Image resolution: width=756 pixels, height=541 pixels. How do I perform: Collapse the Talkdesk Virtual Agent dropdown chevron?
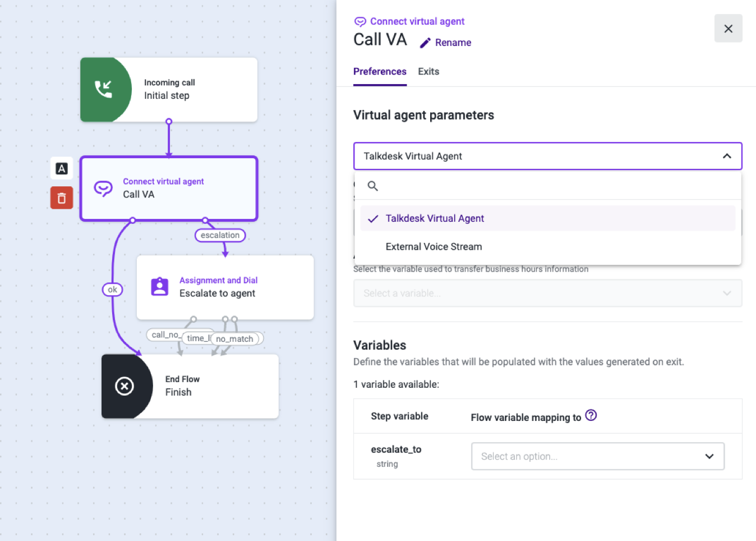(x=727, y=156)
